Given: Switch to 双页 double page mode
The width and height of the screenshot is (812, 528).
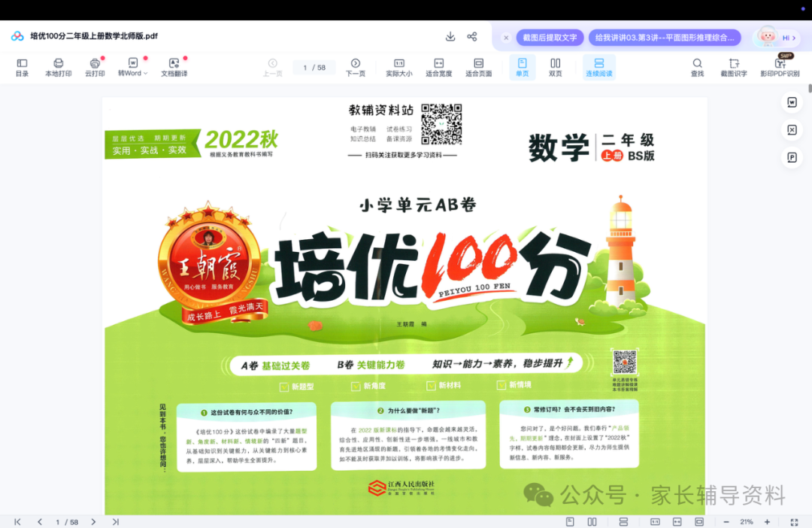Looking at the screenshot, I should point(555,68).
